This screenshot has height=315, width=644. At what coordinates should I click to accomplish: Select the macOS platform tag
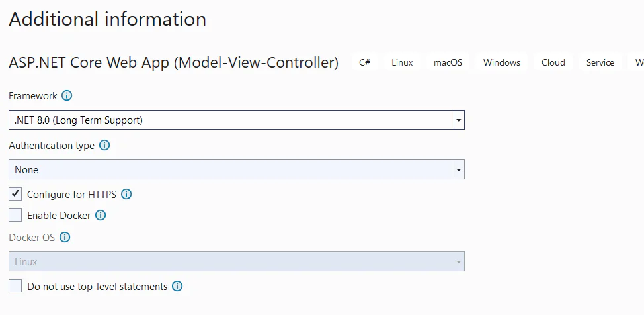point(448,62)
